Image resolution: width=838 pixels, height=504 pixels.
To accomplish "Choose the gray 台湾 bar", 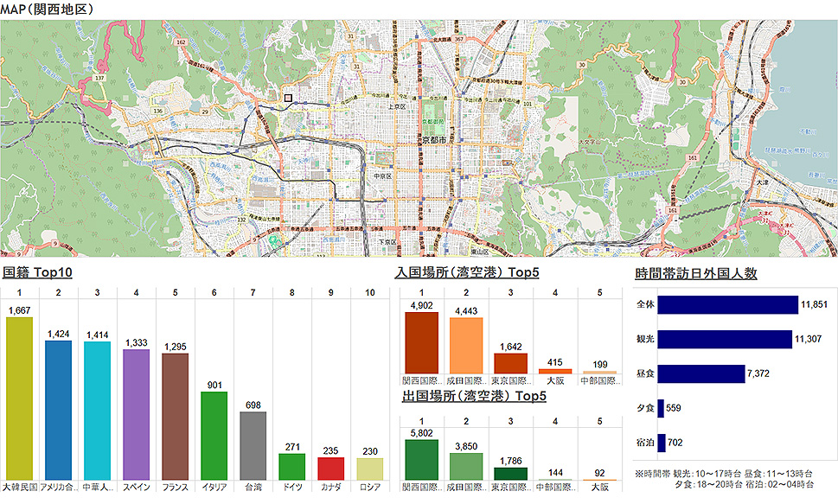I will [253, 445].
